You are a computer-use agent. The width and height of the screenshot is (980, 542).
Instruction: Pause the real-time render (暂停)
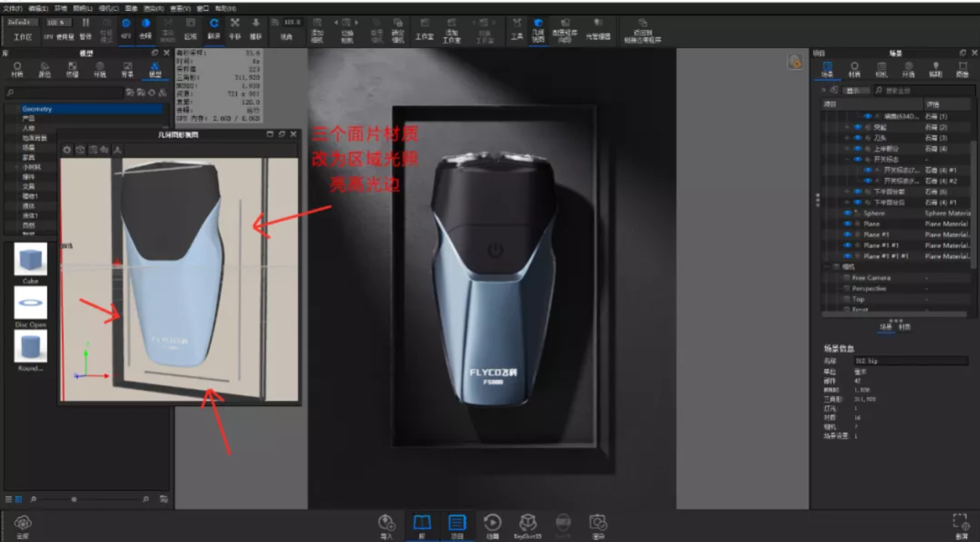86,28
